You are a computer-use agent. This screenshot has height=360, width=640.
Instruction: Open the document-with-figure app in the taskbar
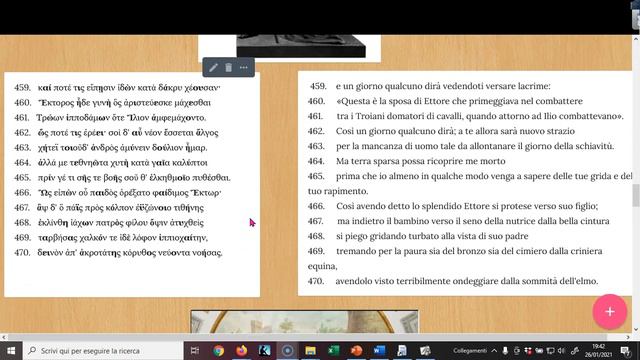coord(402,351)
